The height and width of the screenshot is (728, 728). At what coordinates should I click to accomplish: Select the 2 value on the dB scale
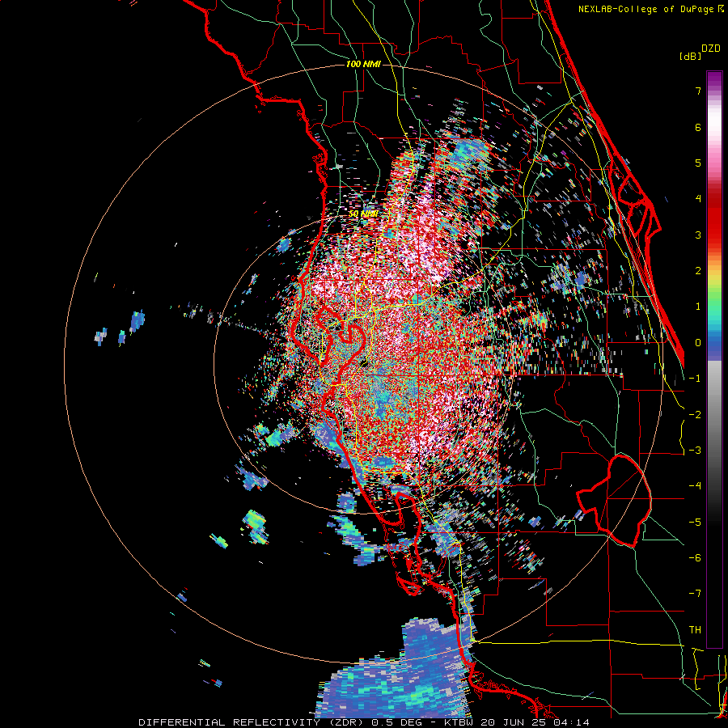pos(698,271)
